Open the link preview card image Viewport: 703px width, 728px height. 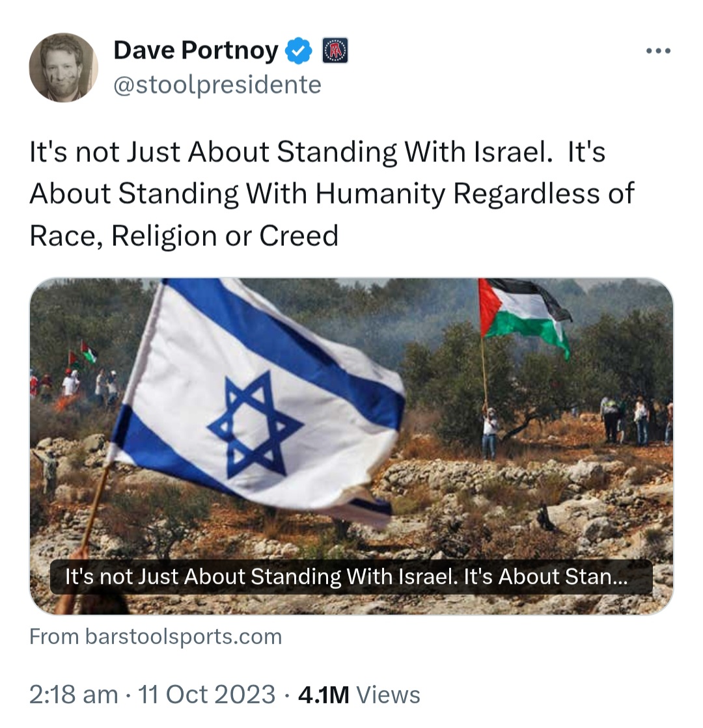tap(351, 446)
